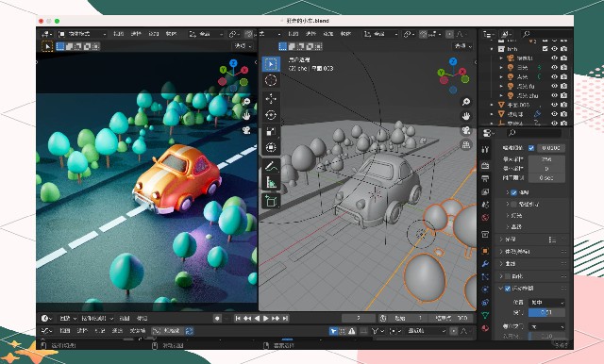Select the Select Box tool in right viewport

[x=271, y=64]
